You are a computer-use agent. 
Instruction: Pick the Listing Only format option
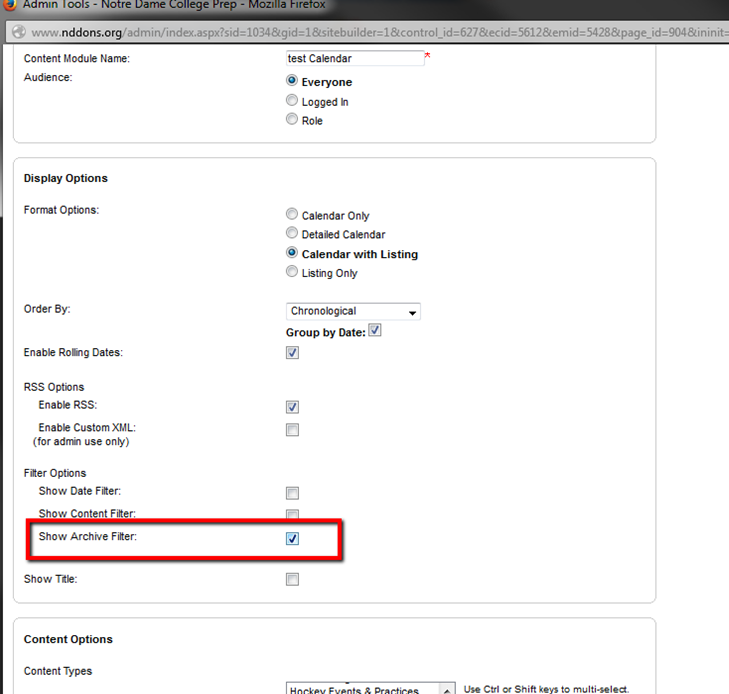[x=292, y=271]
